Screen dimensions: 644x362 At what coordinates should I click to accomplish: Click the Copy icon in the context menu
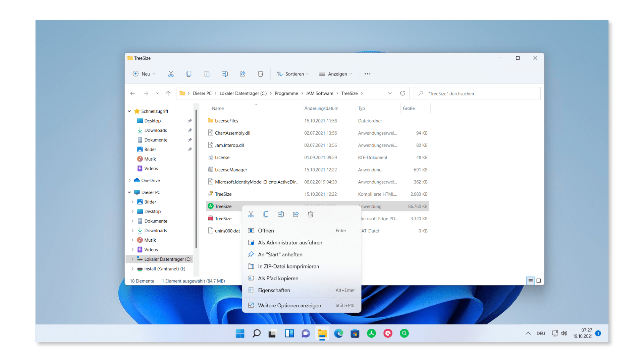(x=266, y=214)
